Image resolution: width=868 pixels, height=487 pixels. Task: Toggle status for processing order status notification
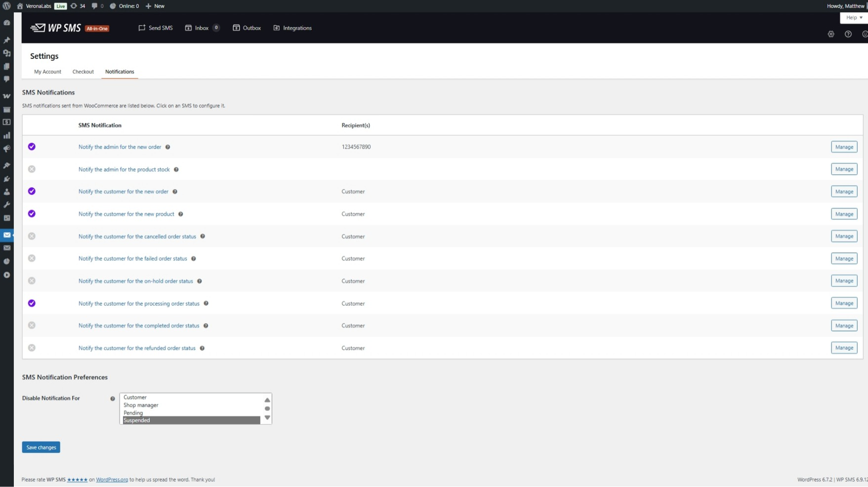[32, 303]
